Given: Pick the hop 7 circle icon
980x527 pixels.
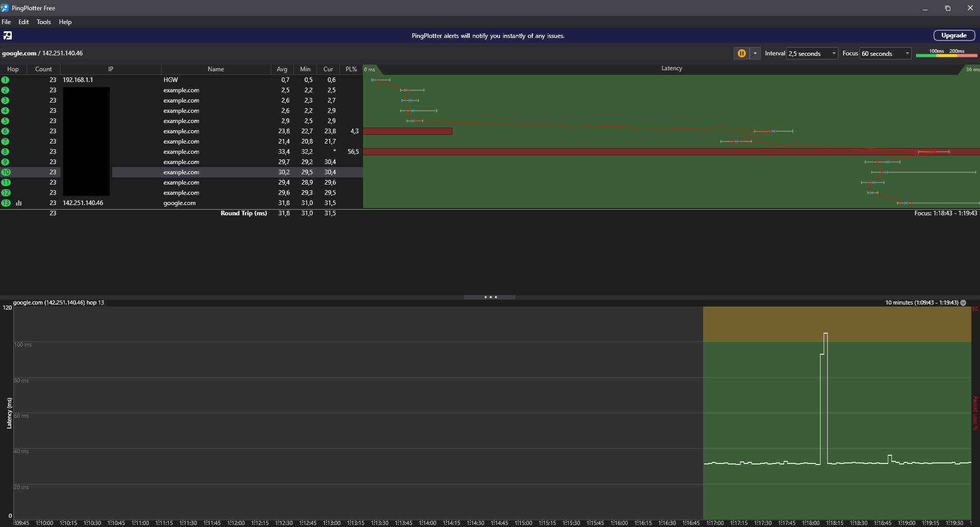Looking at the screenshot, I should click(x=5, y=141).
